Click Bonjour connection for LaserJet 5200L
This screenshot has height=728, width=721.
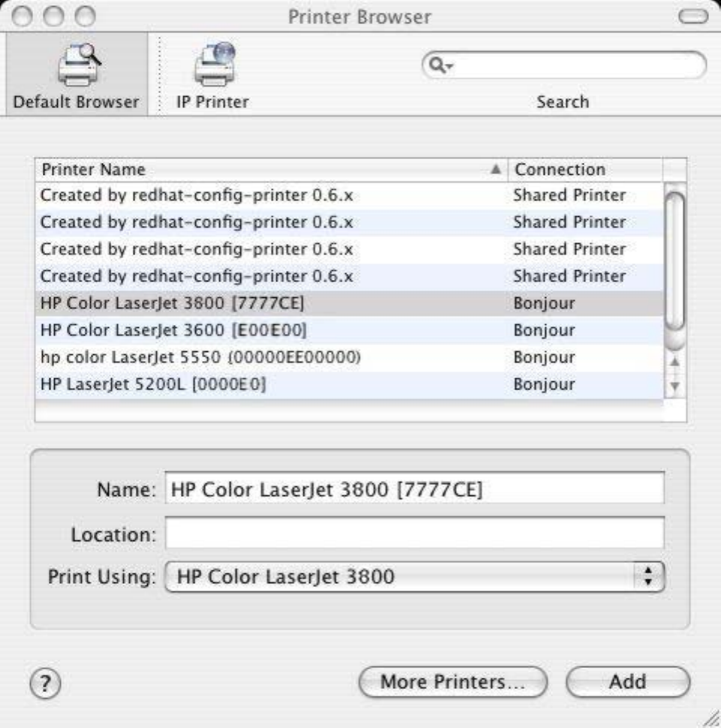[x=544, y=384]
